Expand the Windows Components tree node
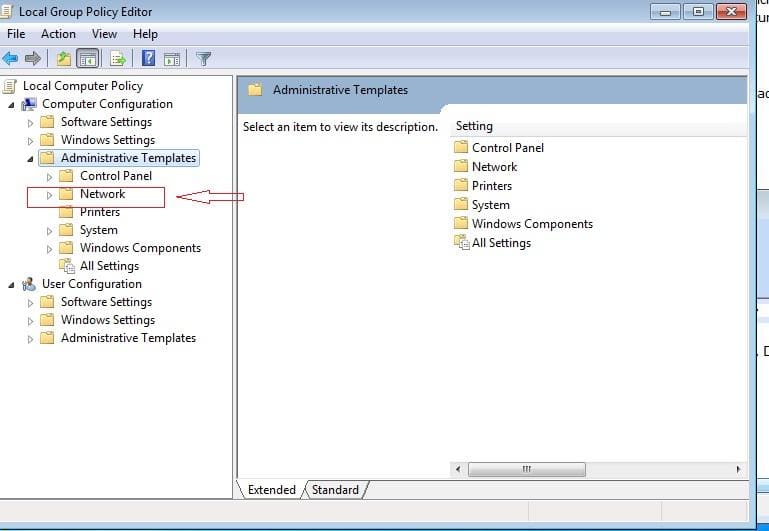This screenshot has width=769, height=531. click(49, 249)
